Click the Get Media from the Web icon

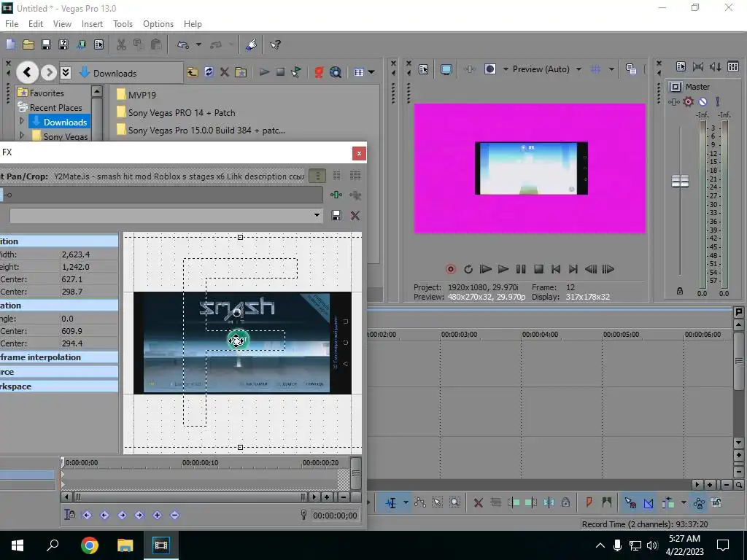click(x=336, y=72)
